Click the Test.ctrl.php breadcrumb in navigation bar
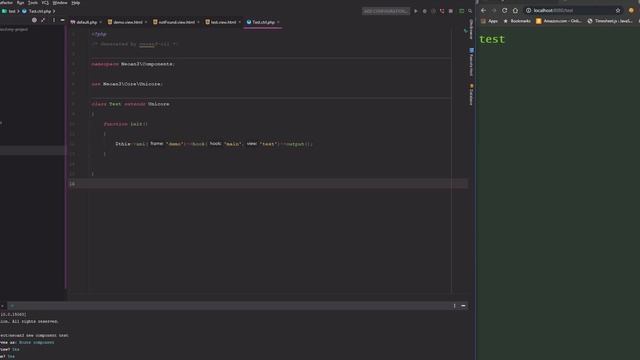Viewport: 640px width, 360px height. pyautogui.click(x=37, y=11)
